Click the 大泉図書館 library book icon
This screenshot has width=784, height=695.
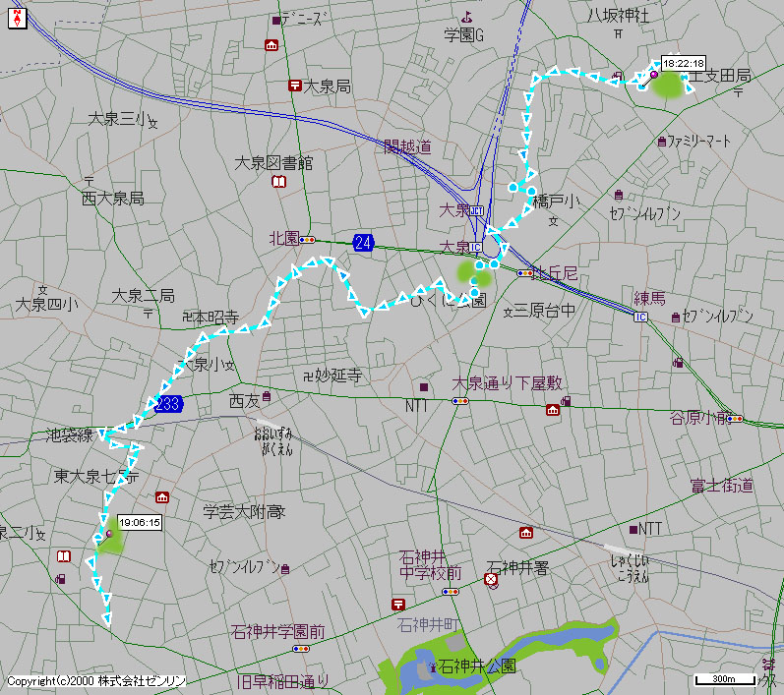coord(279,182)
